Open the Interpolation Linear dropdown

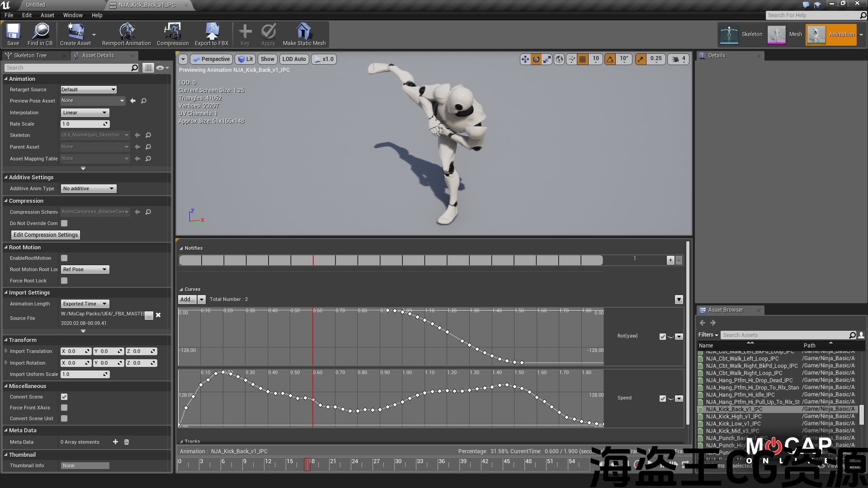[85, 113]
